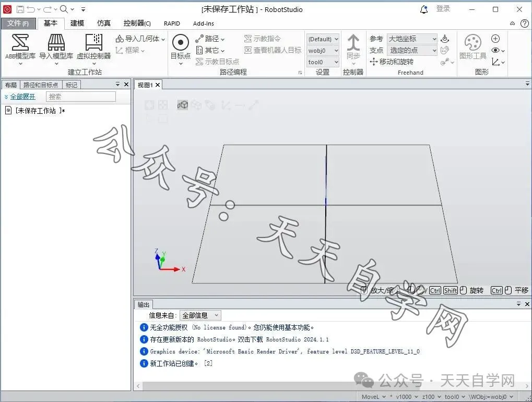The height and width of the screenshot is (402, 532).
Task: Open the 路径和目标点 panel tab
Action: pyautogui.click(x=41, y=85)
